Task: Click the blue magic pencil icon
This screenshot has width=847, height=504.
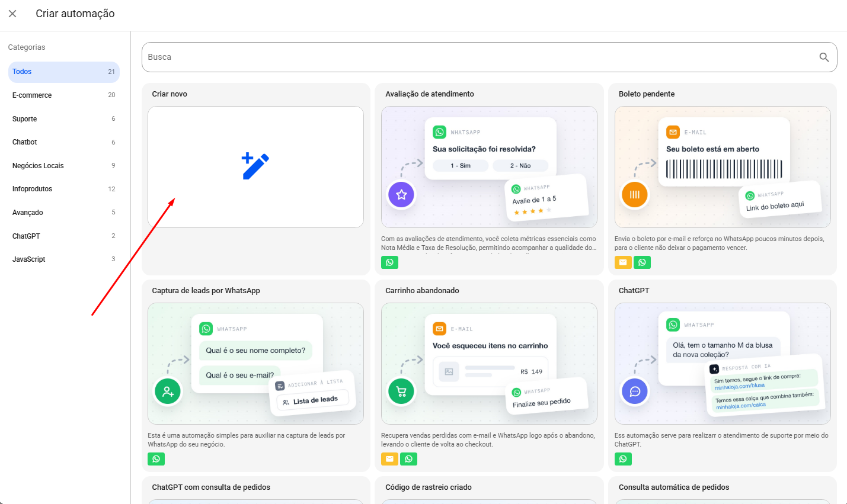Action: point(255,166)
